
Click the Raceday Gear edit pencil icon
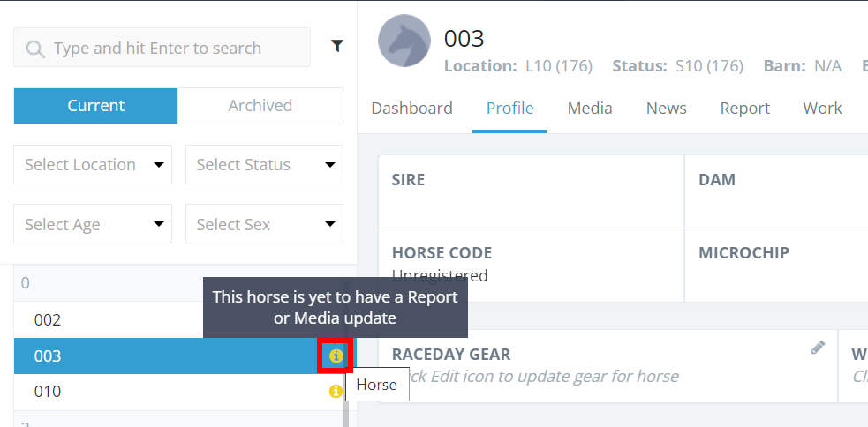[818, 348]
